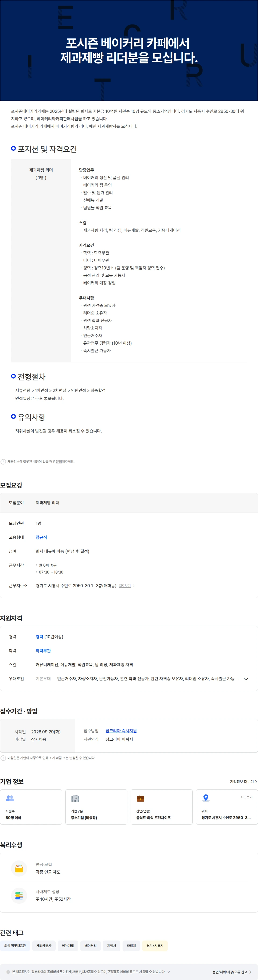This screenshot has height=980, width=258.
Task: Select the 파티쉐 tag
Action: [131, 945]
